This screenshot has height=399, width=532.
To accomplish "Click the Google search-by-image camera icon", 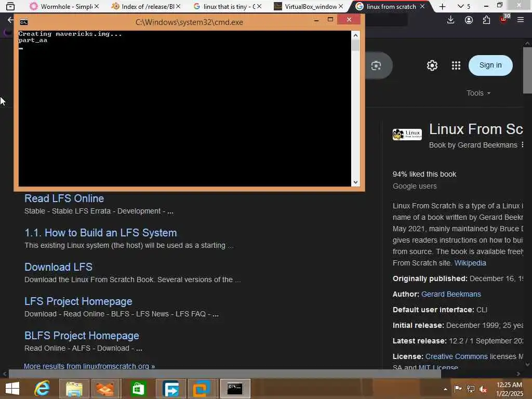I will pyautogui.click(x=376, y=65).
